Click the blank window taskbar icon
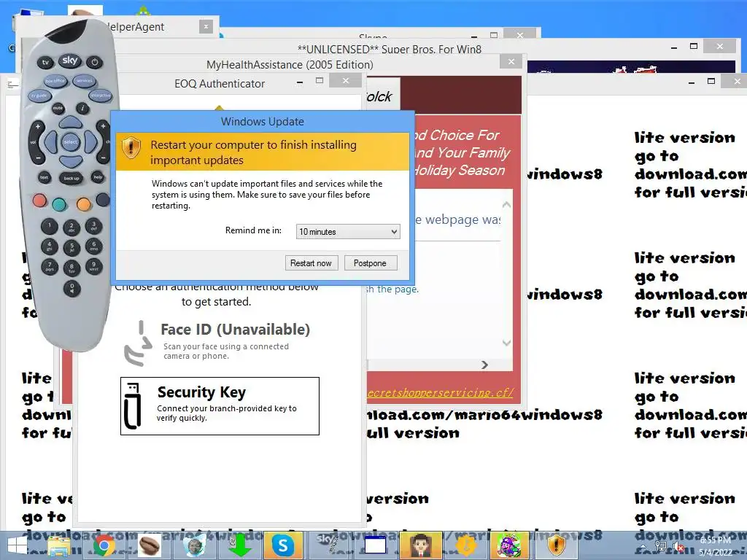 click(374, 545)
